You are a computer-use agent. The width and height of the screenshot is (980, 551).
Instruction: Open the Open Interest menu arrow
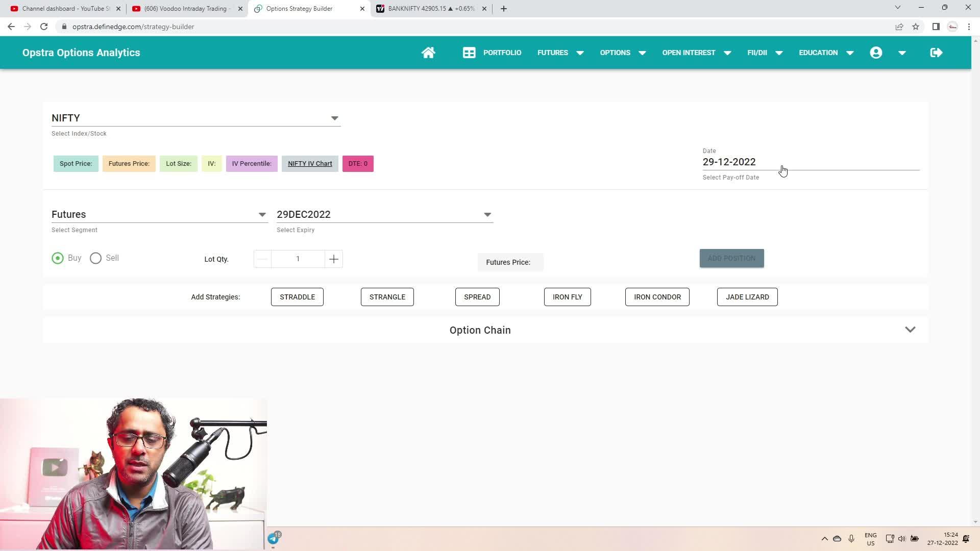click(x=727, y=53)
